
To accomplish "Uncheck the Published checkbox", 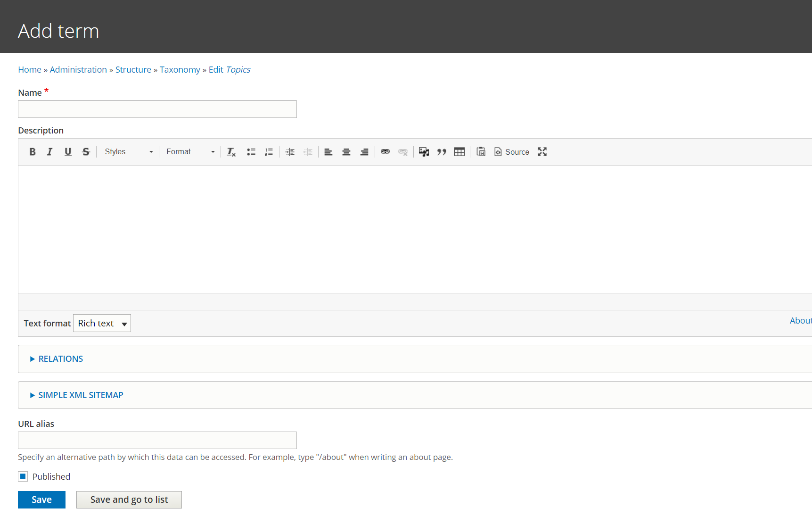I will point(23,476).
